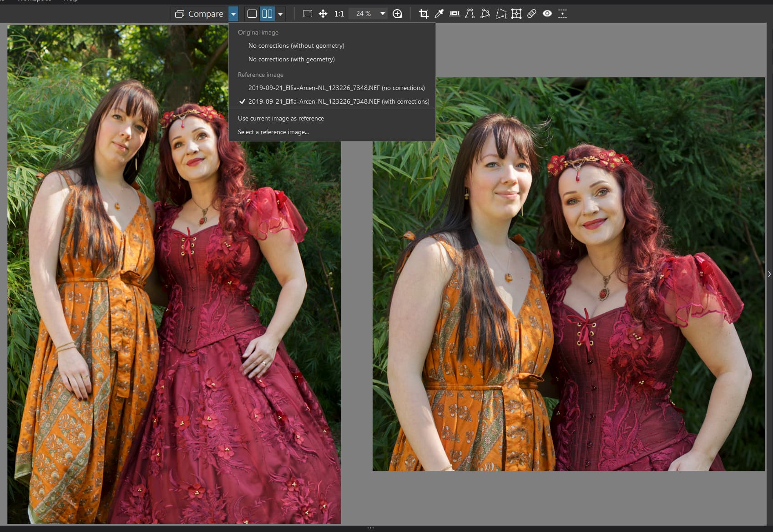Click Use current image as reference
The width and height of the screenshot is (773, 532).
pos(281,118)
